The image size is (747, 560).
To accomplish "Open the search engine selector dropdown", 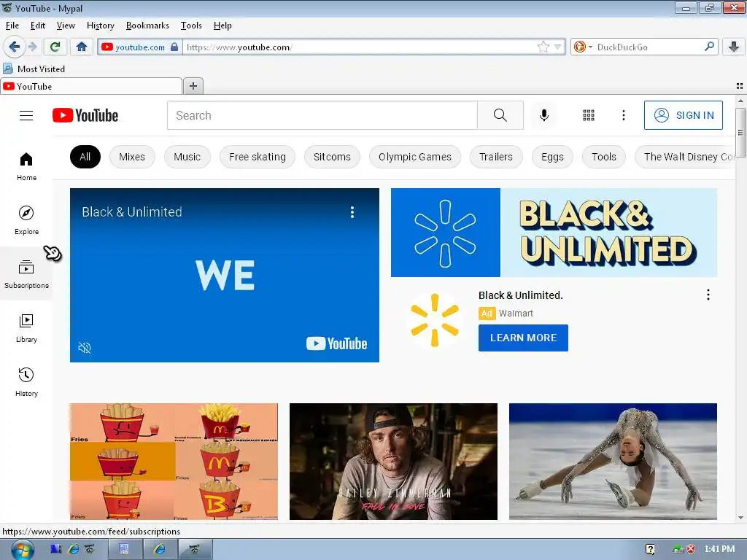I will pos(583,47).
